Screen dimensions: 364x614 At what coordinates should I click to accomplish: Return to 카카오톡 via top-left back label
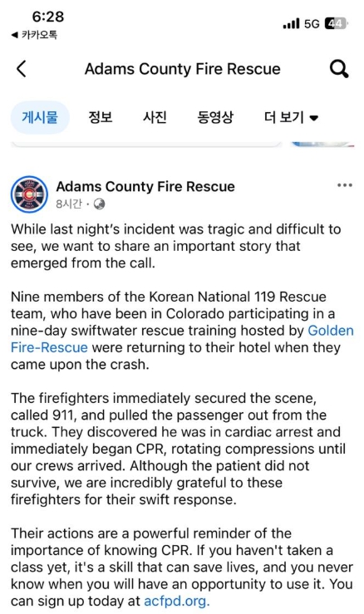[x=34, y=35]
